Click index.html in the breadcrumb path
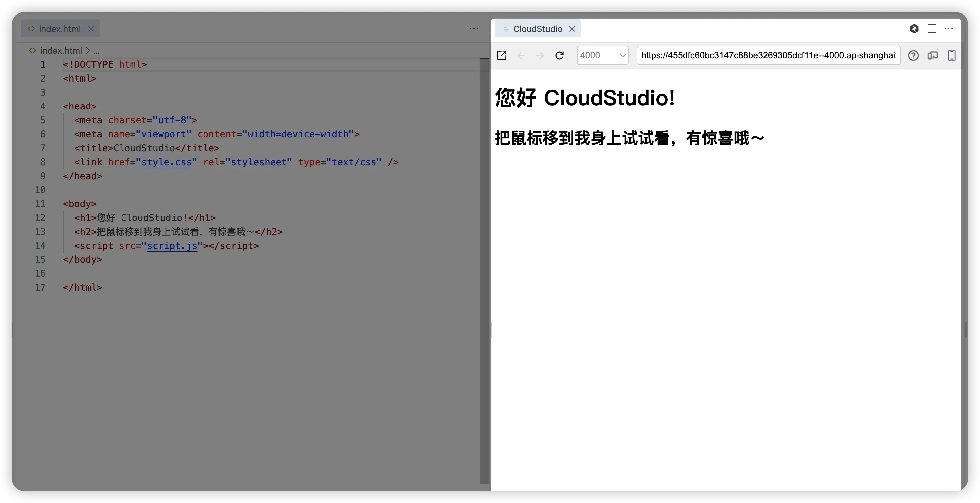This screenshot has width=980, height=503. 61,50
